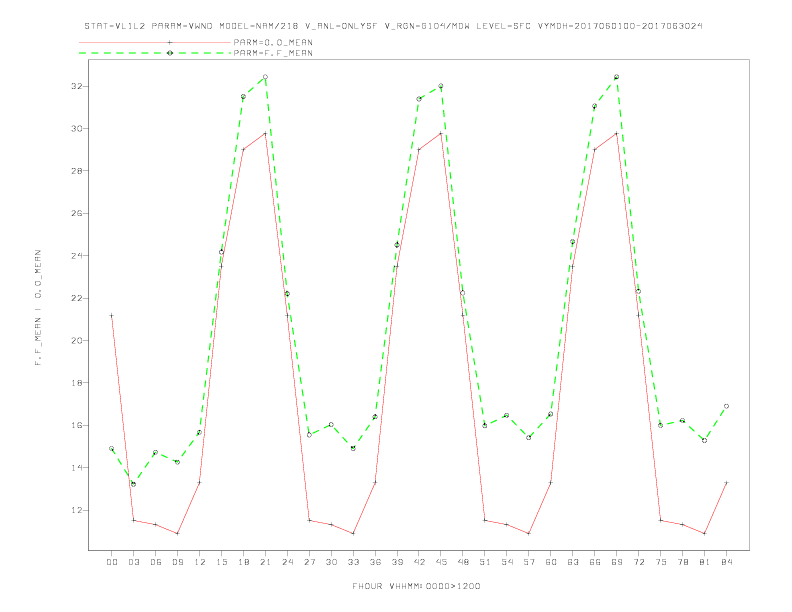The height and width of the screenshot is (612, 792).
Task: Click y-axis tick label 28
Action: pyautogui.click(x=76, y=171)
